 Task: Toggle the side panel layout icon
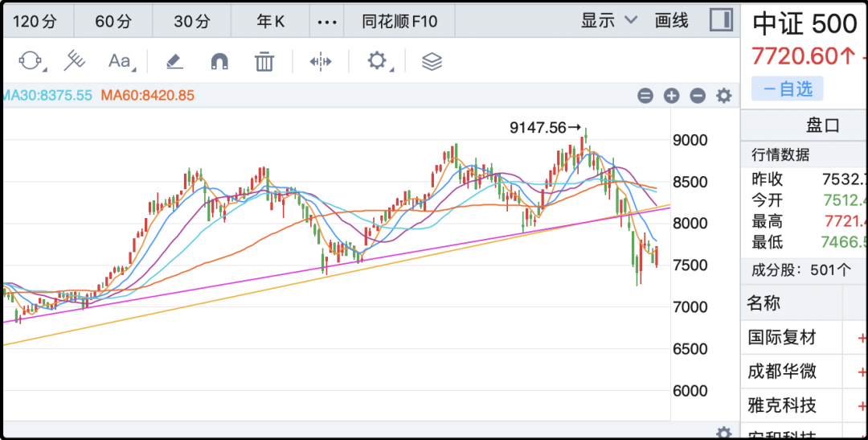click(x=721, y=20)
